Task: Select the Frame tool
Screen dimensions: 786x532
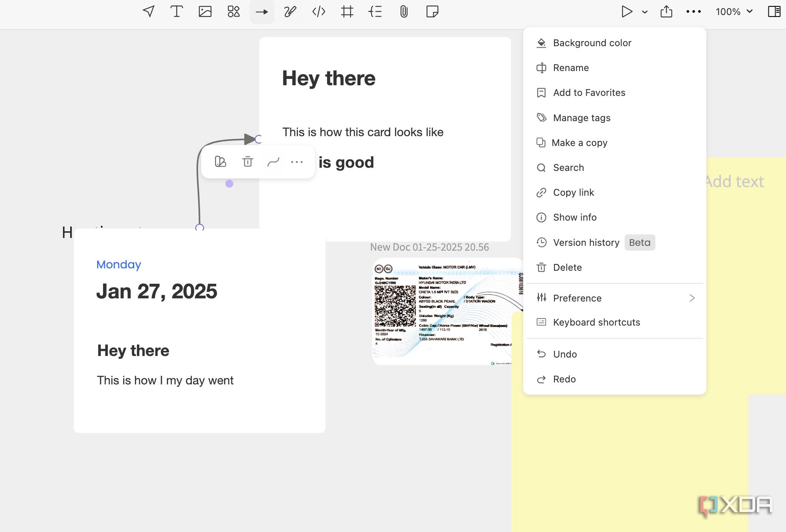Action: (347, 11)
